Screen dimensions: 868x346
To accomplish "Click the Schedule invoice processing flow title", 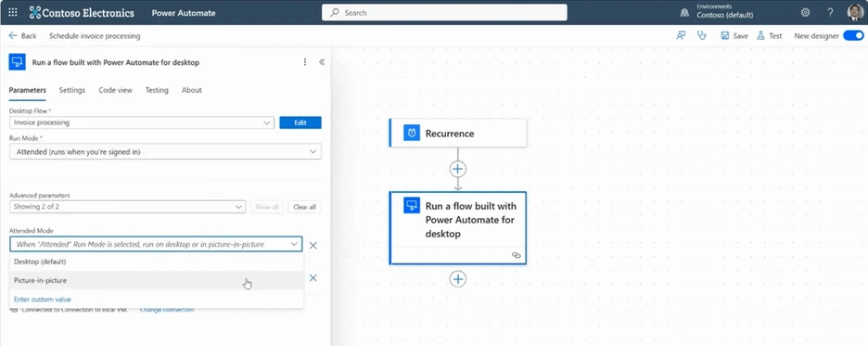I will pos(95,36).
